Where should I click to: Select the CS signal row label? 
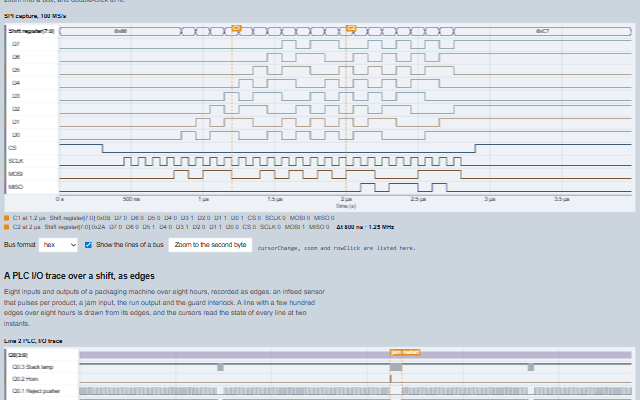click(x=13, y=148)
